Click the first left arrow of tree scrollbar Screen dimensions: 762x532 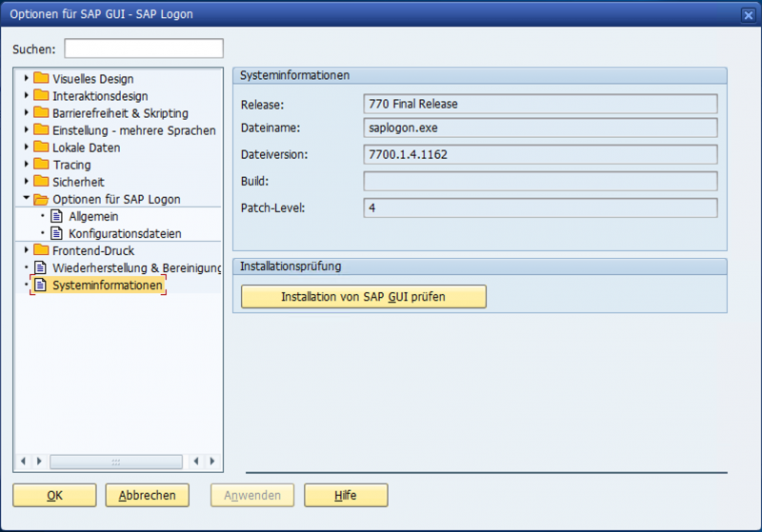(23, 462)
